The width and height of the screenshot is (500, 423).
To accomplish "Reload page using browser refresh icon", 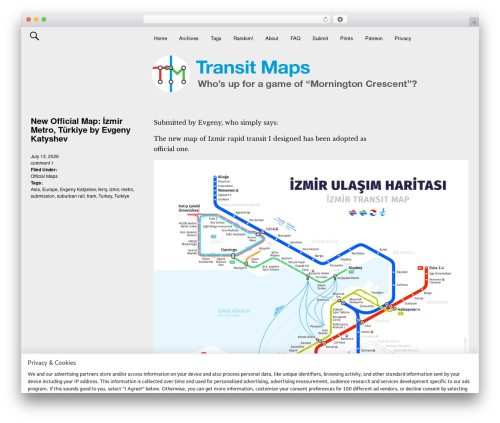I will coord(325,19).
